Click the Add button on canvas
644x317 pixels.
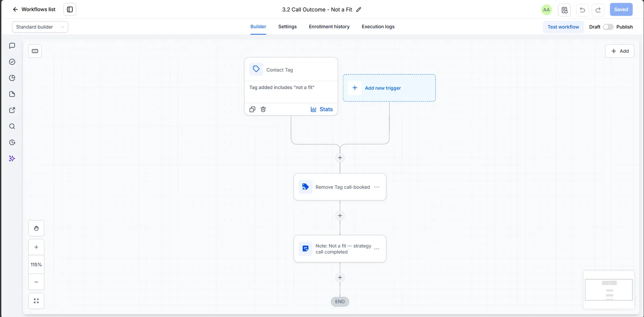coord(619,51)
